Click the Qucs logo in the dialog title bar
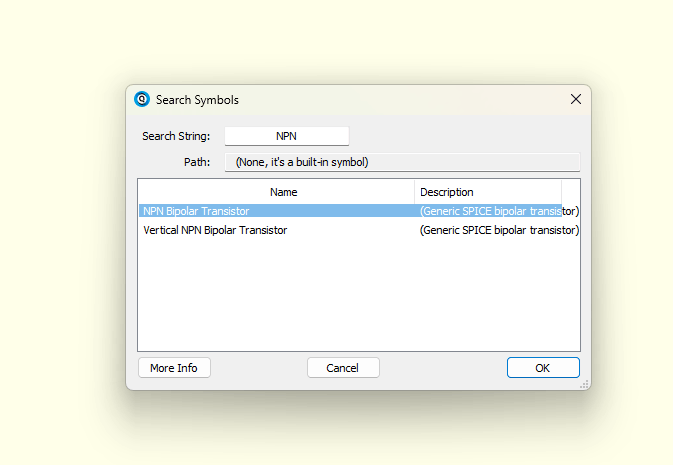The image size is (673, 465). (142, 99)
